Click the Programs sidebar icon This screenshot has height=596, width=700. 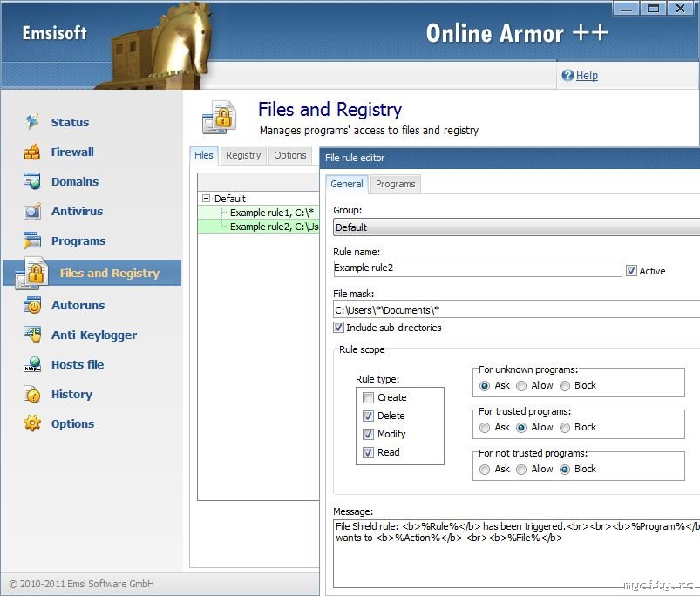click(32, 241)
